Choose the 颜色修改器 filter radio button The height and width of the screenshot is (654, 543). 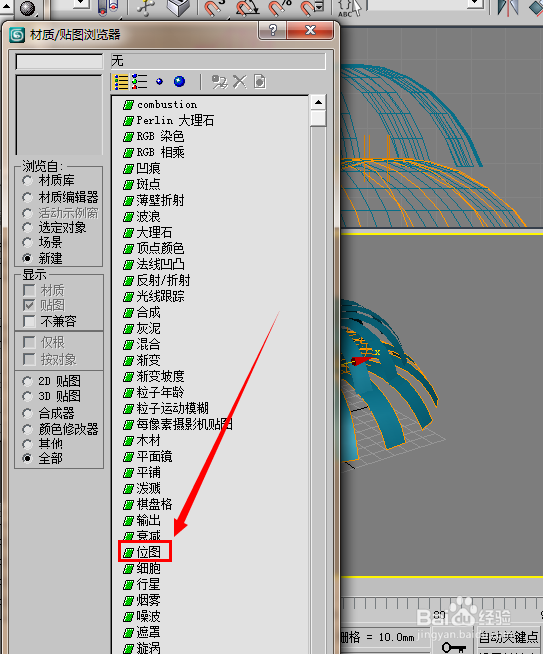click(28, 429)
